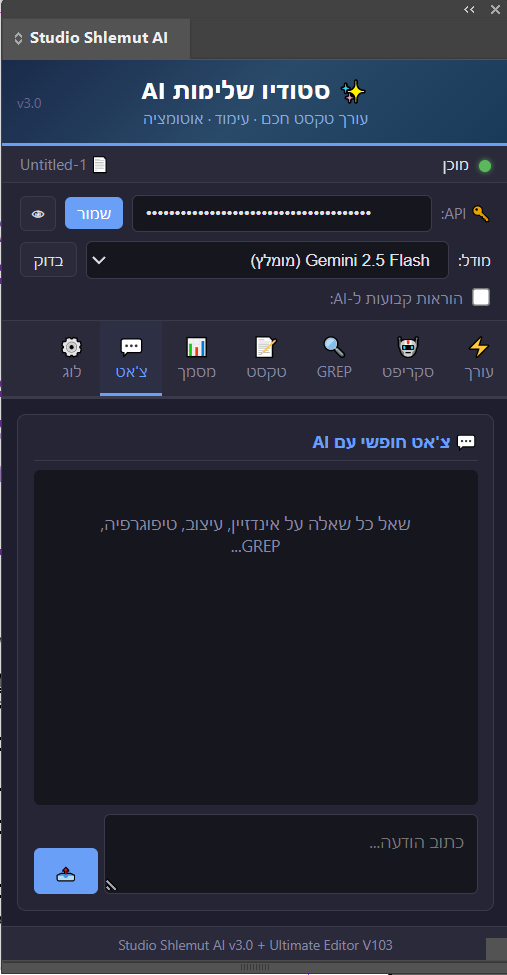Send the chat message with upload icon button

tap(66, 871)
